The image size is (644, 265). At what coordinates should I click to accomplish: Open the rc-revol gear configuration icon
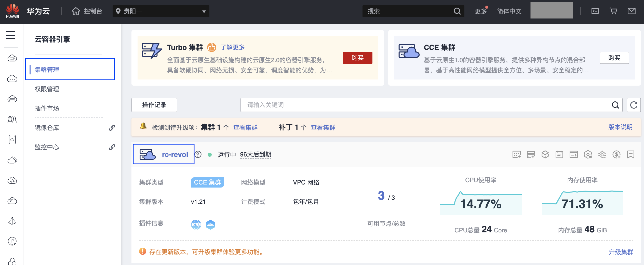click(x=588, y=154)
